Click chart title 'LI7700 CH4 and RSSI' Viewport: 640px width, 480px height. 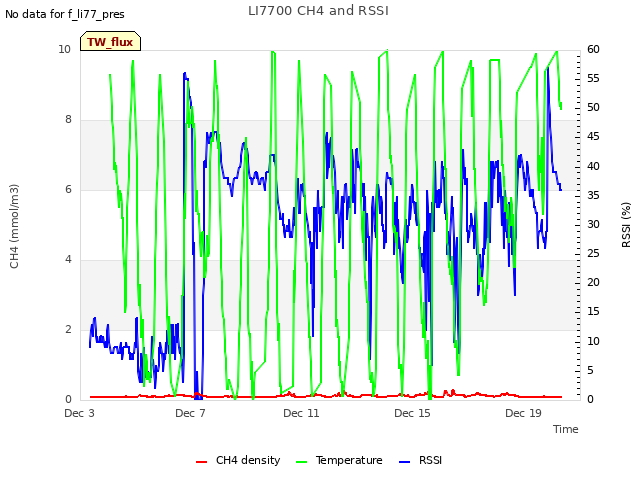click(x=318, y=11)
